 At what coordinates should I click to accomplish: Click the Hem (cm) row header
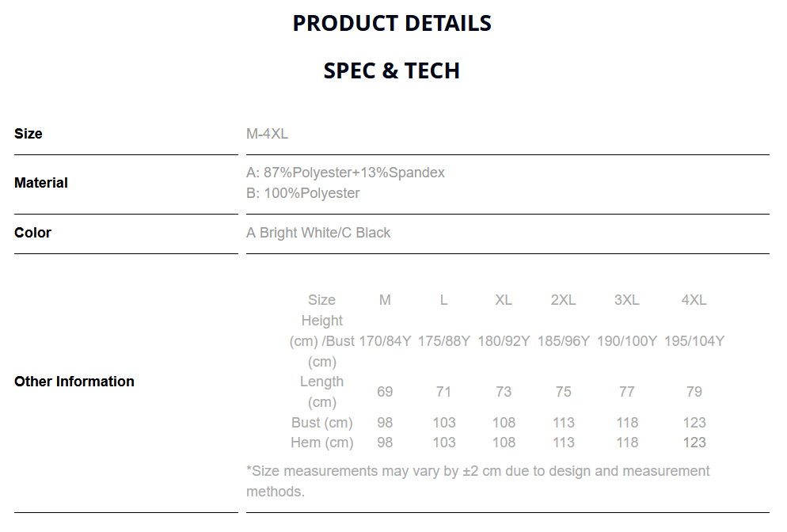(321, 443)
